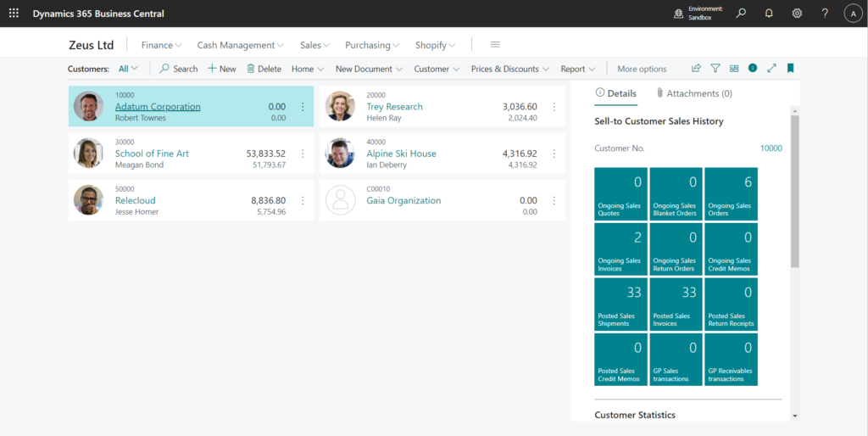
Task: Click the Environment Sandbox indicator icon
Action: [x=678, y=14]
